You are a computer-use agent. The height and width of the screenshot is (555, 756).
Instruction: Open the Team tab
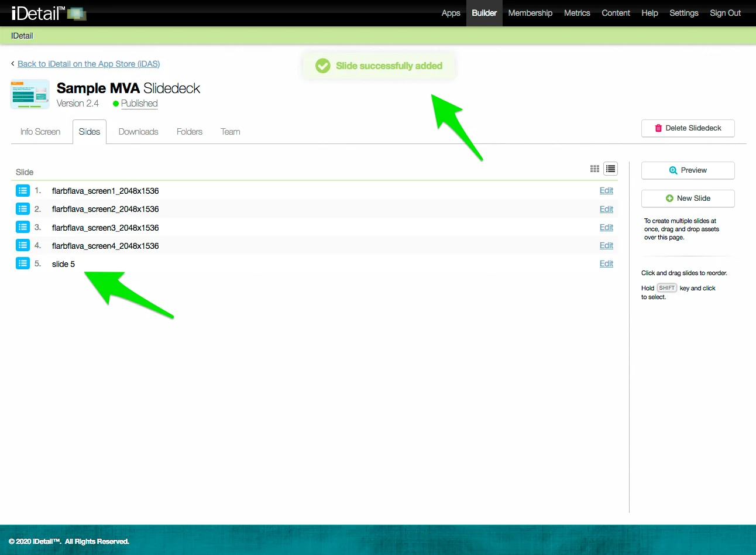pyautogui.click(x=231, y=132)
